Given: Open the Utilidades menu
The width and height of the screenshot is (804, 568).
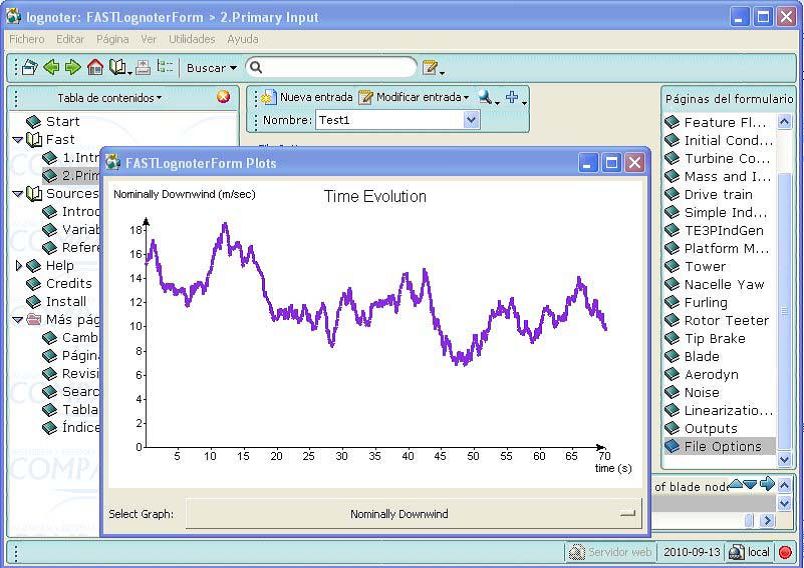Looking at the screenshot, I should click(191, 39).
